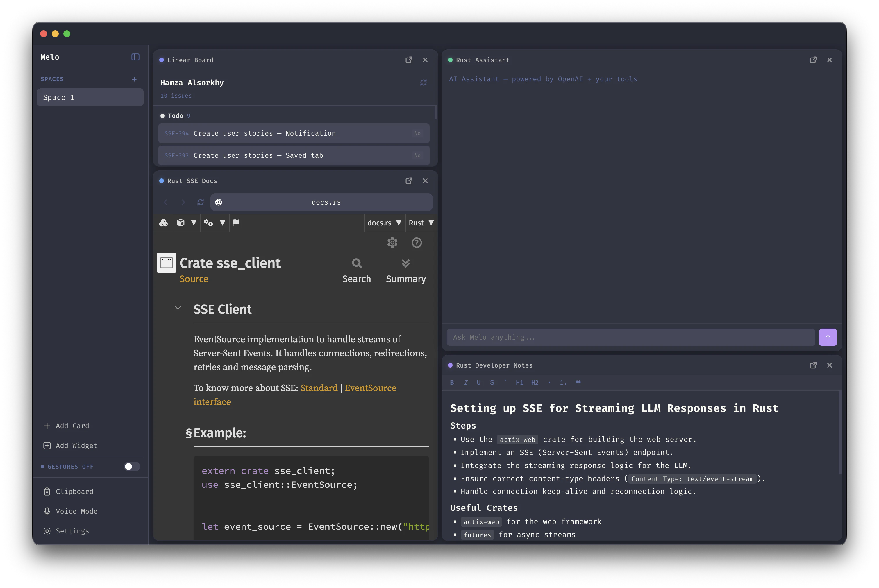Viewport: 879px width, 588px height.
Task: Click the Ask Melo anything input field
Action: (630, 337)
